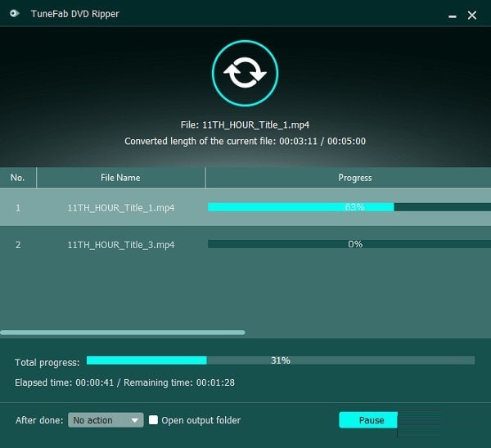Screen dimensions: 491x448
Task: Select row 11TH_HOUR_Title_1.mp4 in list
Action: pos(245,207)
